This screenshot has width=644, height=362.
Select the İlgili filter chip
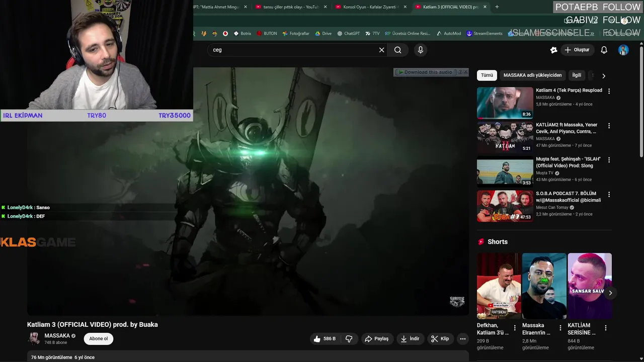tap(577, 75)
